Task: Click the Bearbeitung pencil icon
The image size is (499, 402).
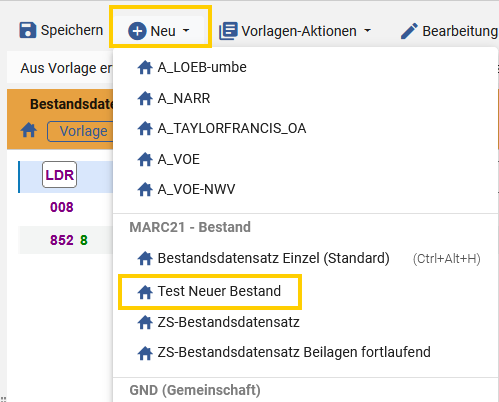Action: coord(409,31)
